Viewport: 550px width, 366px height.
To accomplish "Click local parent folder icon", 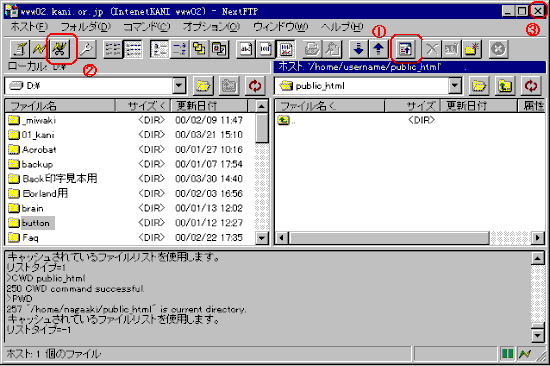I will click(x=229, y=86).
